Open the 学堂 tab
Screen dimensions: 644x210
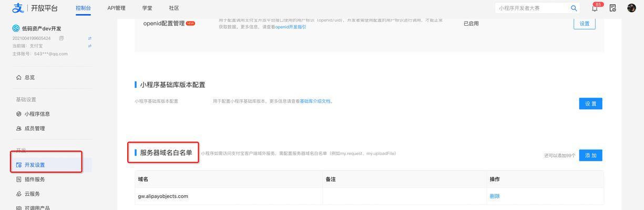147,8
